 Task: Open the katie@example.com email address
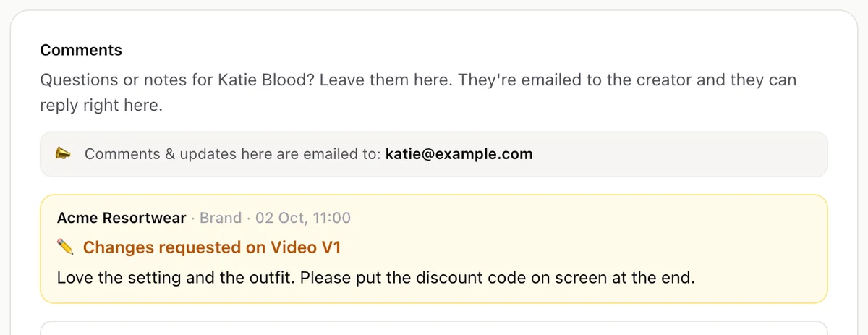(x=459, y=153)
